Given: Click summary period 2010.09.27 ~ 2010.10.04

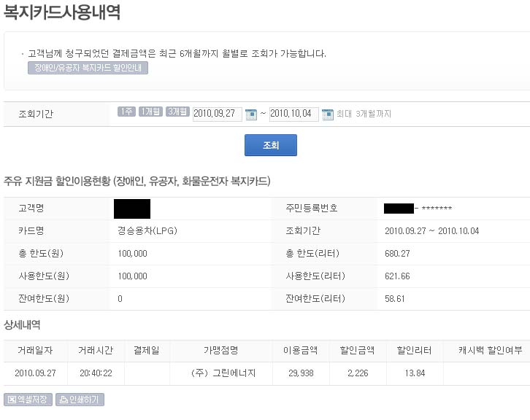Looking at the screenshot, I should 431,231.
